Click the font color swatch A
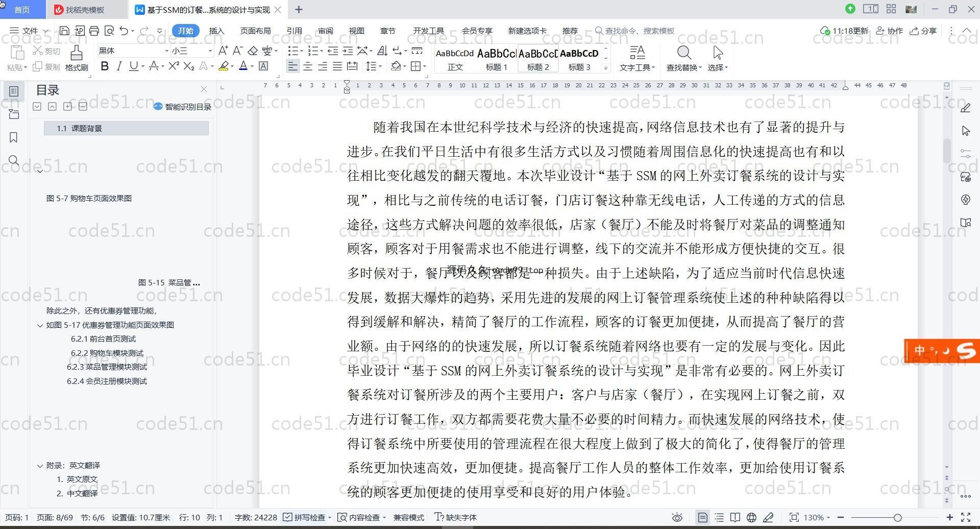 coord(243,66)
